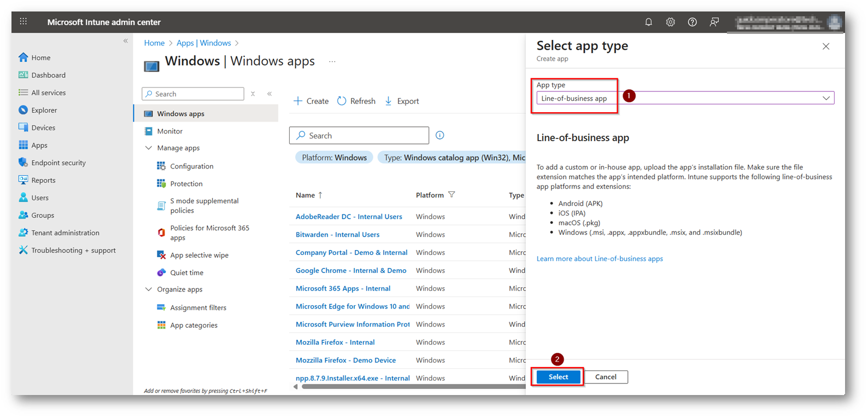Collapse the Manage apps section
The height and width of the screenshot is (418, 868).
(x=148, y=148)
